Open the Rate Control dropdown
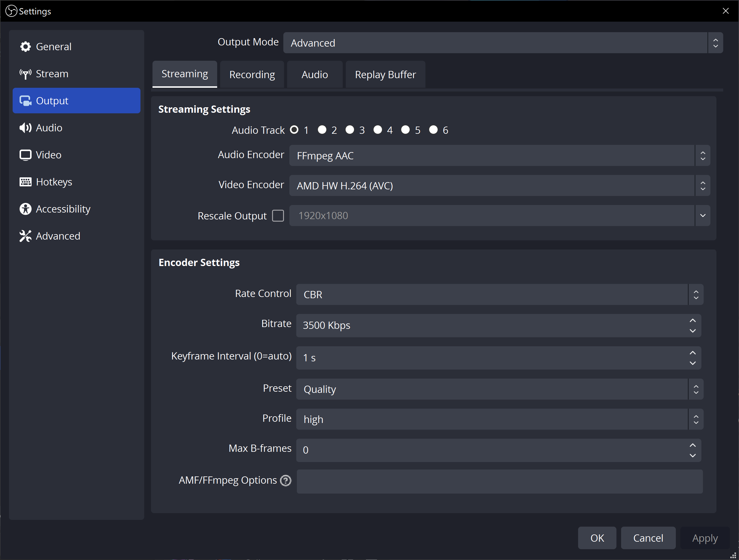This screenshot has width=739, height=560. click(500, 295)
